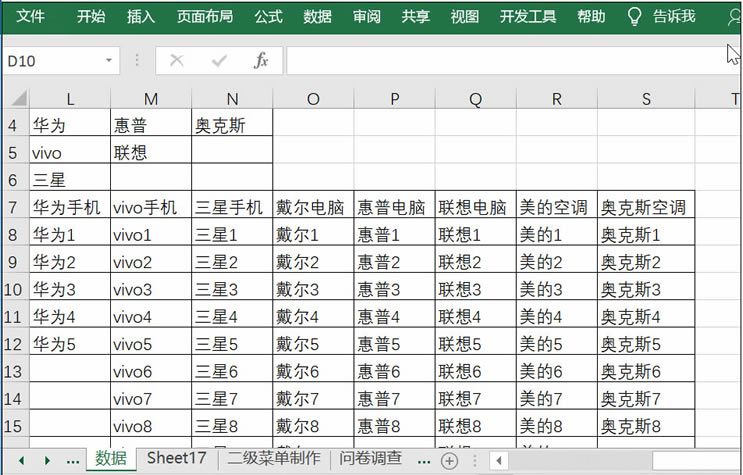Click the Insert Function fx icon
The width and height of the screenshot is (743, 475).
tap(261, 60)
